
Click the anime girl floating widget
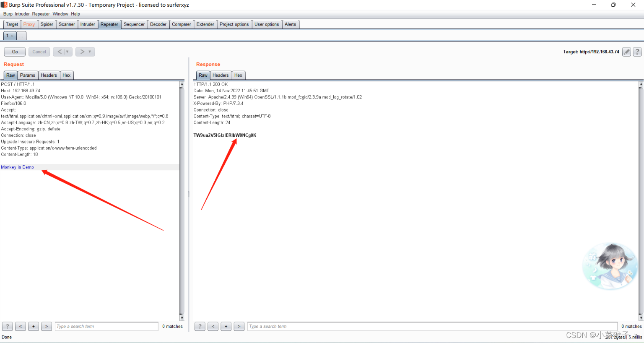[610, 266]
